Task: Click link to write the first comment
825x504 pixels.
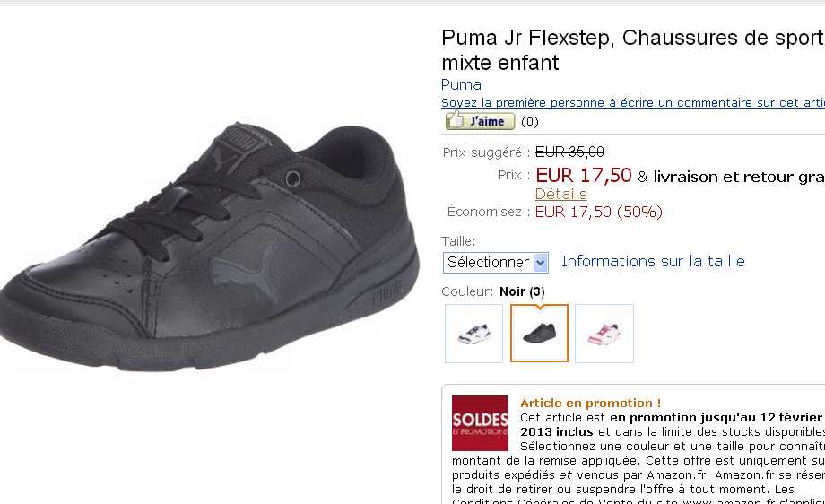Action: tap(633, 102)
